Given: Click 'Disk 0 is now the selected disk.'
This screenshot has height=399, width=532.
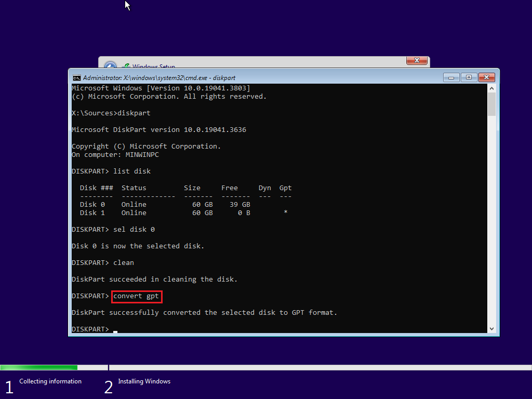Looking at the screenshot, I should point(138,246).
